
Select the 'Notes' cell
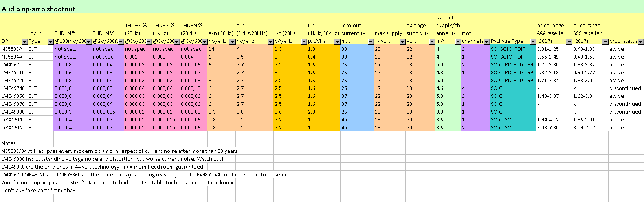pyautogui.click(x=14, y=143)
